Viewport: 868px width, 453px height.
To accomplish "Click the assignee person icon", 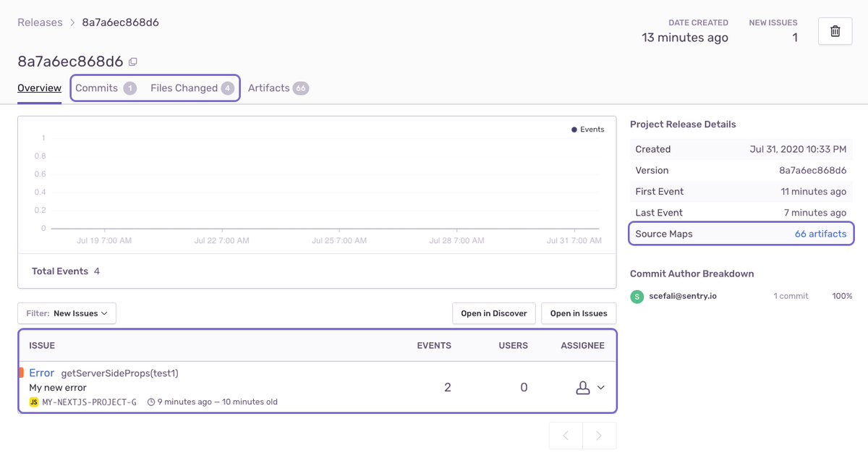I will tap(583, 388).
